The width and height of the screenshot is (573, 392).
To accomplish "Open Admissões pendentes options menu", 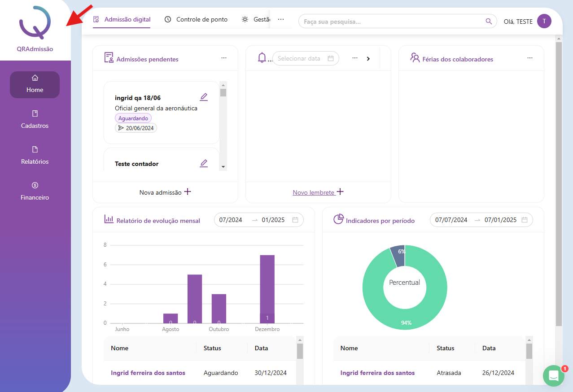I will [223, 58].
